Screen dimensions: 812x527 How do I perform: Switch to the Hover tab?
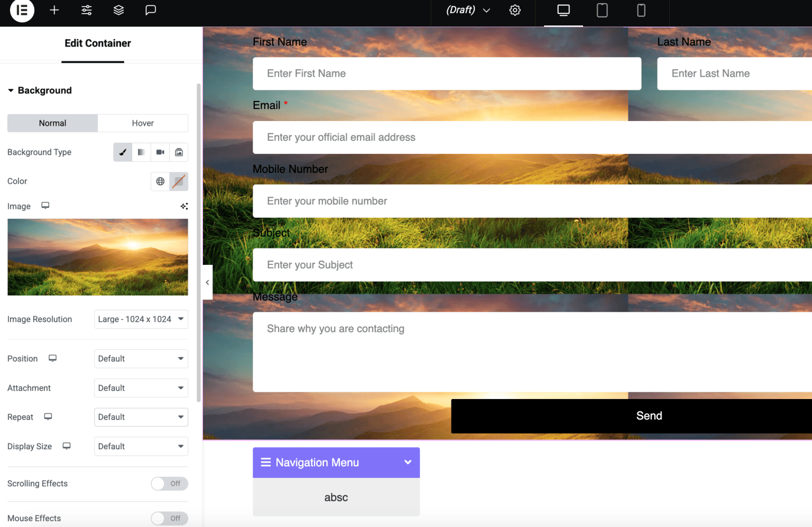point(143,123)
